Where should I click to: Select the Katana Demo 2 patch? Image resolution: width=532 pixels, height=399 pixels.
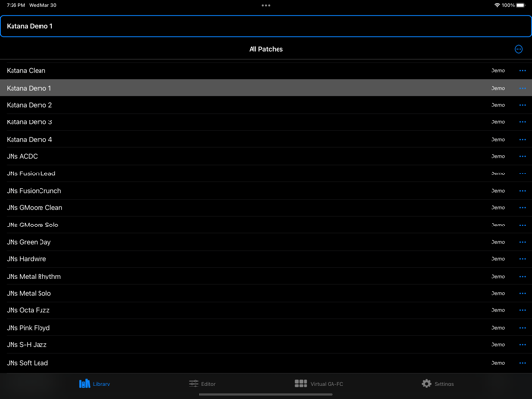[266, 105]
